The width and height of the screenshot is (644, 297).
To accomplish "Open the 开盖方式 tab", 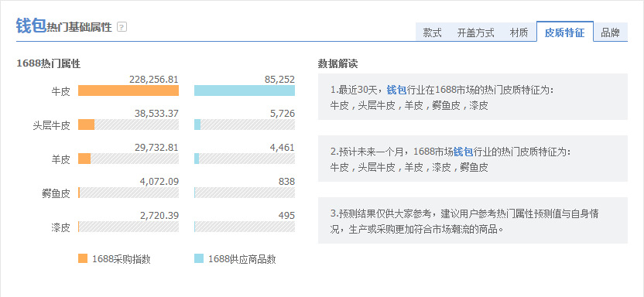I will [x=475, y=32].
